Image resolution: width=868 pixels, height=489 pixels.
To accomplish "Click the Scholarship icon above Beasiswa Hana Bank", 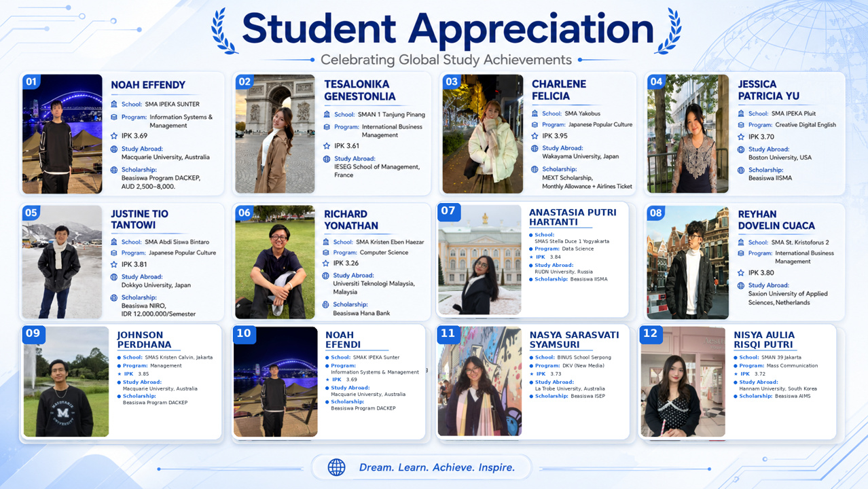I will tap(327, 305).
